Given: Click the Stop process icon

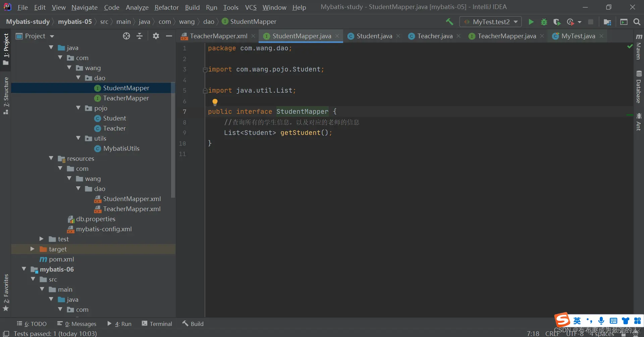Looking at the screenshot, I should pyautogui.click(x=591, y=22).
